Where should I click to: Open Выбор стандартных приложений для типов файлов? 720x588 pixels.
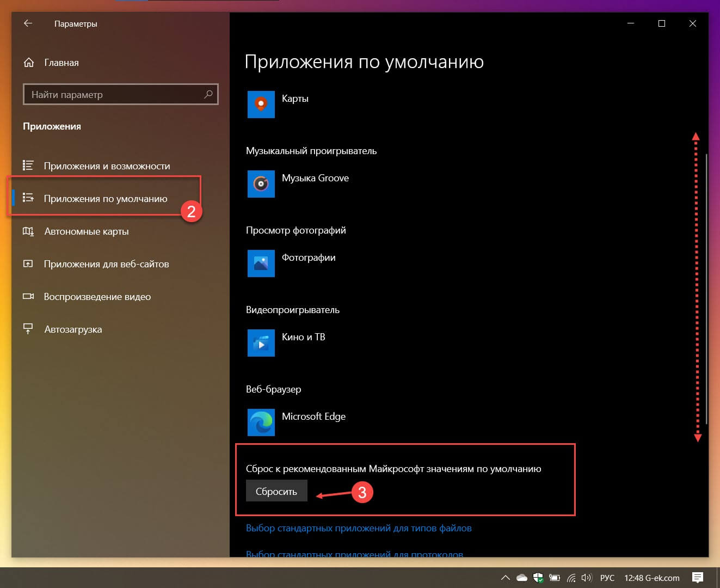[359, 528]
